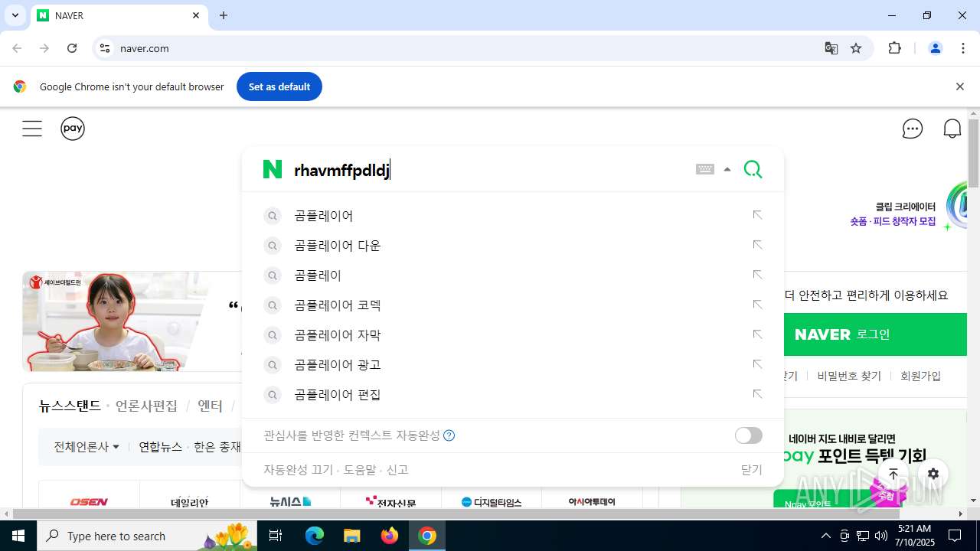Viewport: 980px width, 551px height.
Task: Open the page settings gear icon
Action: [x=933, y=474]
